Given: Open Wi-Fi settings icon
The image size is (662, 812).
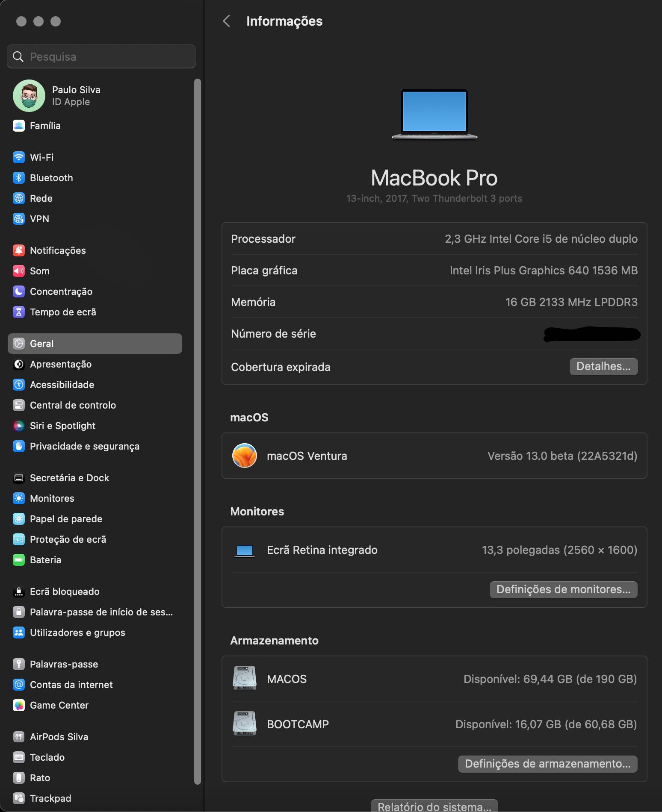Looking at the screenshot, I should click(19, 157).
